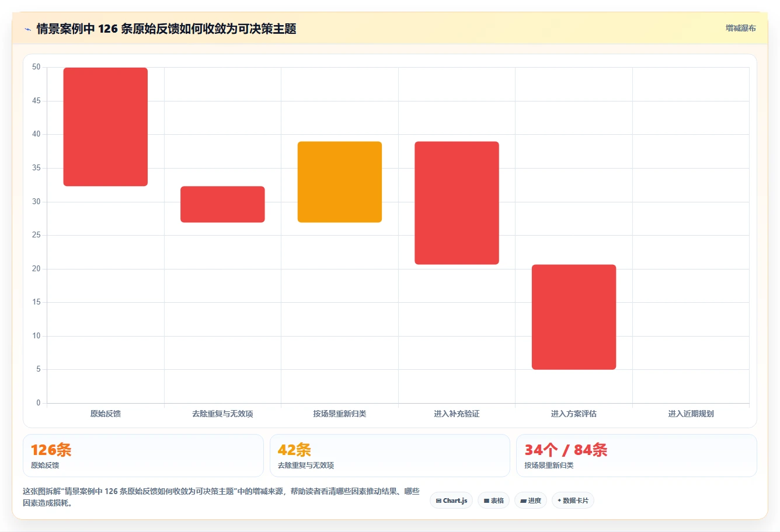780x532 pixels.
Task: Click the red 去除重复与无效项 bar
Action: point(222,204)
